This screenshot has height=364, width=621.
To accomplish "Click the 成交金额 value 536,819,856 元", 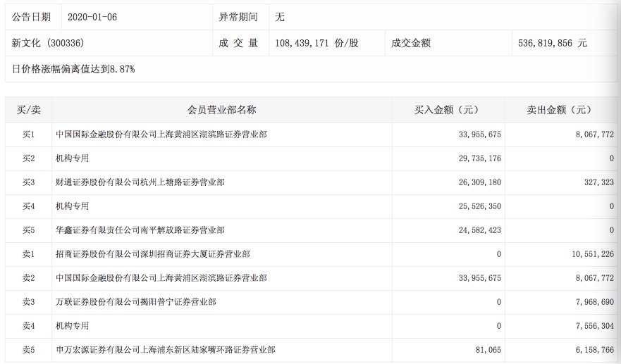I will click(x=552, y=43).
